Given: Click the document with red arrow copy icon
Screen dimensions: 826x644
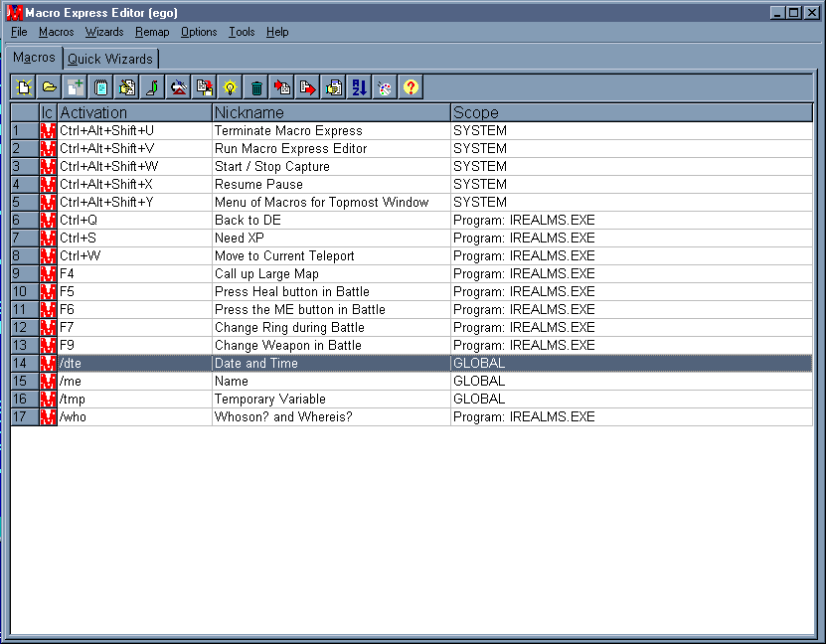Looking at the screenshot, I should tap(205, 86).
